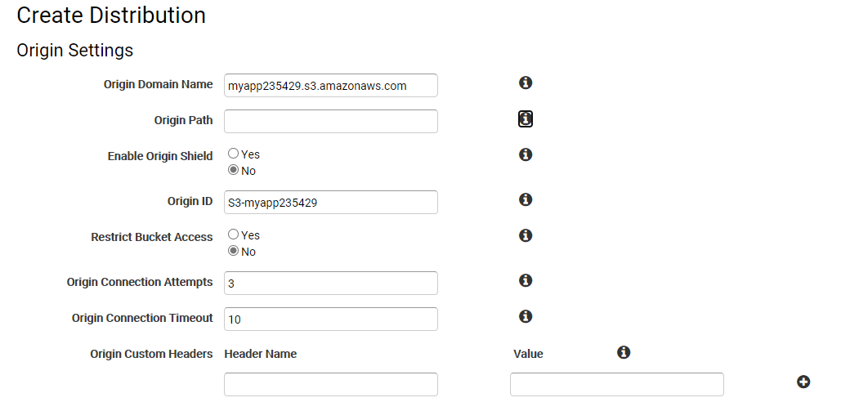
Task: Show info for Restrict Bucket Access
Action: pos(526,235)
